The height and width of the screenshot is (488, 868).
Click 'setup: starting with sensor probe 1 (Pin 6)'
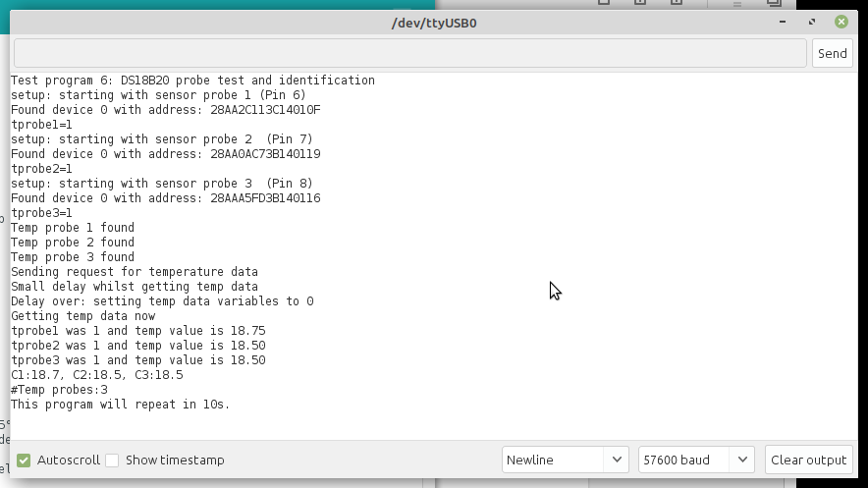click(x=158, y=94)
